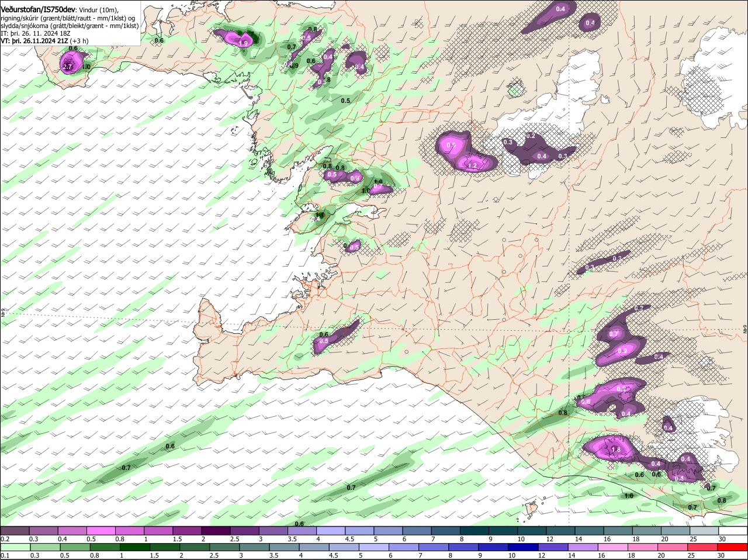Viewport: 748px width, 560px height.
Task: Click the 'VT: þri. 26.11.2024 21Z' valid time
Action: coord(34,41)
